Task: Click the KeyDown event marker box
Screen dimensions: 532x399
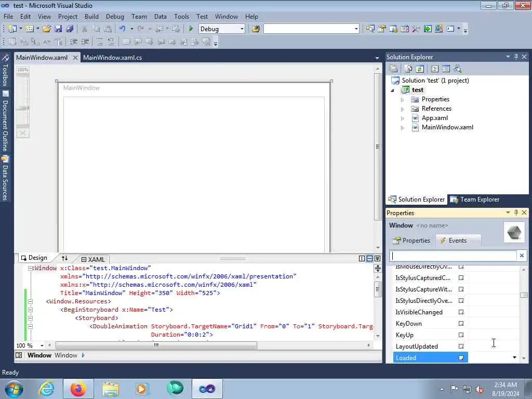Action: (461, 323)
